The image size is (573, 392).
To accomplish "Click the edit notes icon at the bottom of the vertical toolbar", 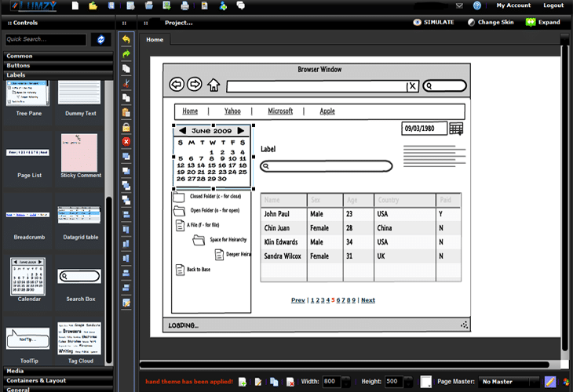I will coord(126,303).
